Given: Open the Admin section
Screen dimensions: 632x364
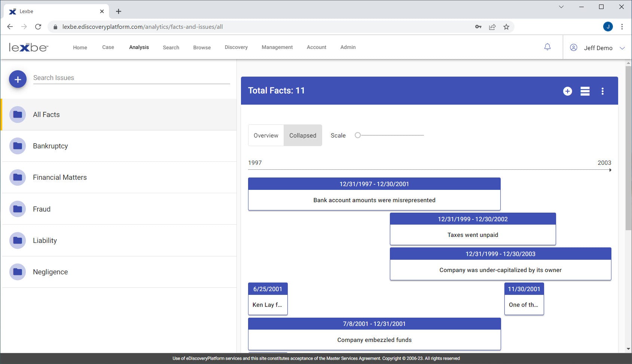Looking at the screenshot, I should 348,47.
